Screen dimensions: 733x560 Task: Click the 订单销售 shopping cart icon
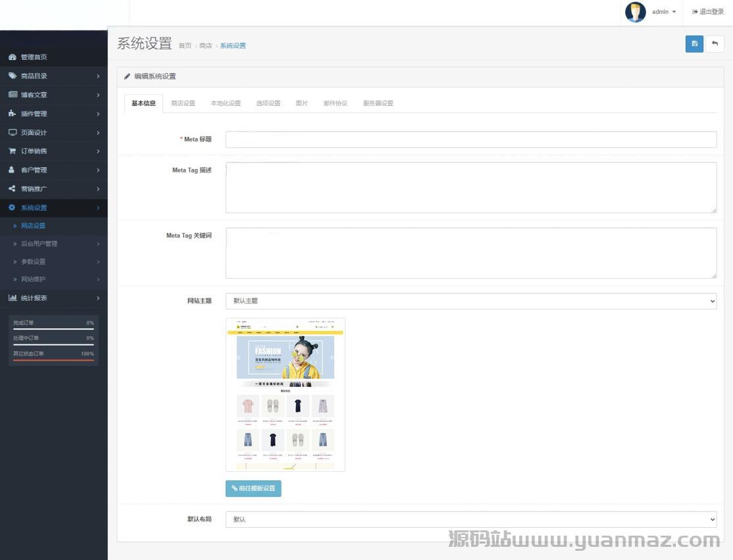tap(13, 151)
